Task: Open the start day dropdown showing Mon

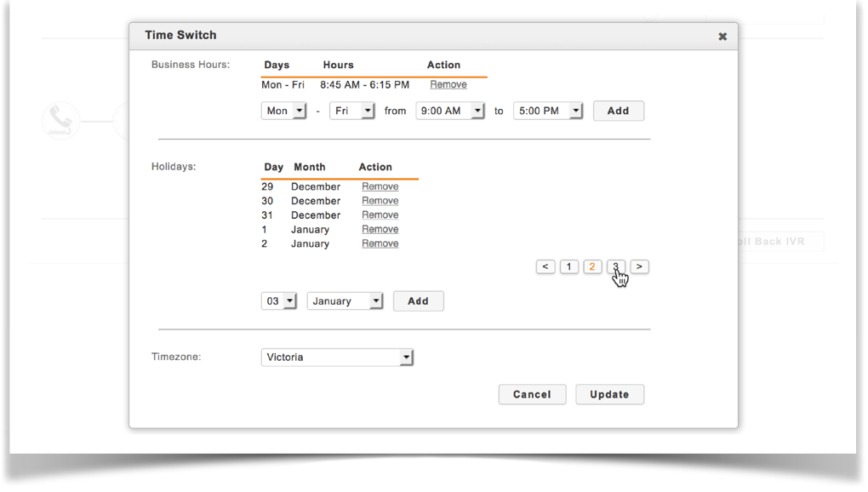Action: coord(283,112)
